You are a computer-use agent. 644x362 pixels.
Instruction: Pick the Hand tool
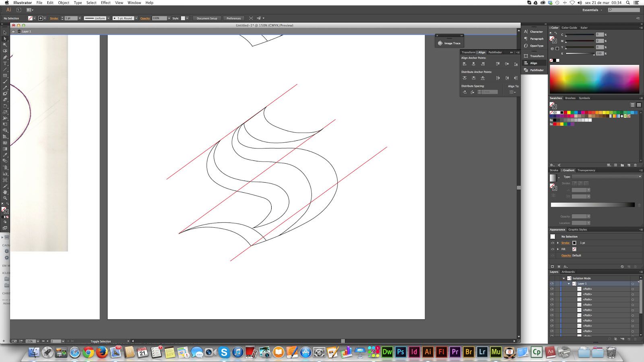(x=5, y=192)
